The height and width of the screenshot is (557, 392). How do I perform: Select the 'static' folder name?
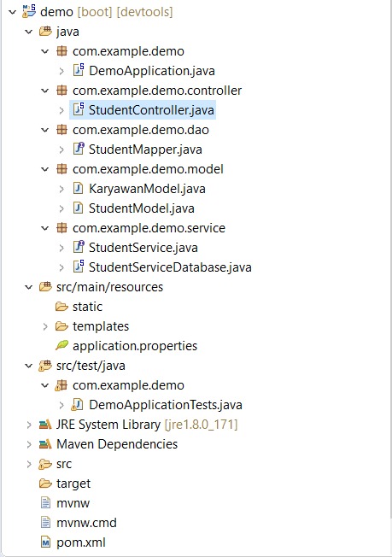pos(87,306)
